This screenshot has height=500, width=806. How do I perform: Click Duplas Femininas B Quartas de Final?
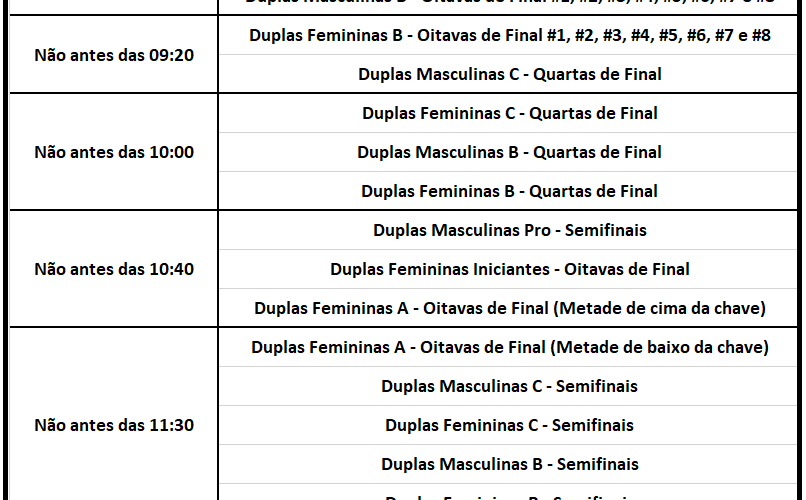pos(509,191)
